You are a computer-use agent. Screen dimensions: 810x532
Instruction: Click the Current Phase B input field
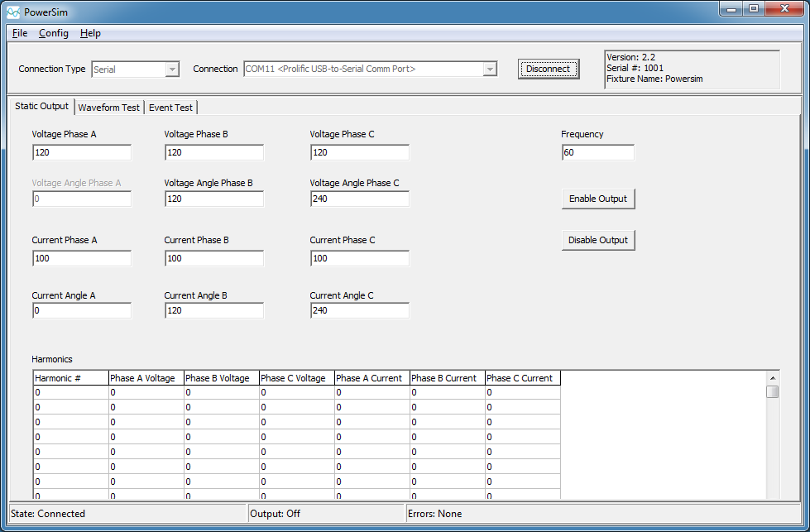214,258
